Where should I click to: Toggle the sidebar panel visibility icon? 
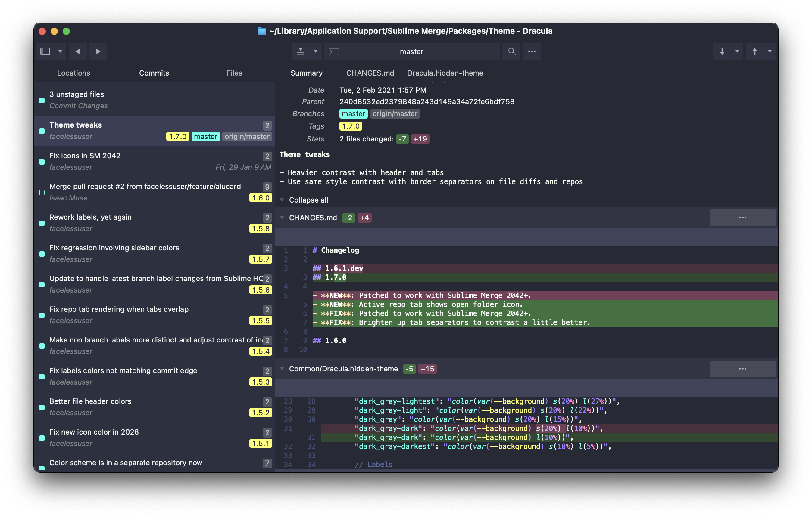[x=46, y=51]
